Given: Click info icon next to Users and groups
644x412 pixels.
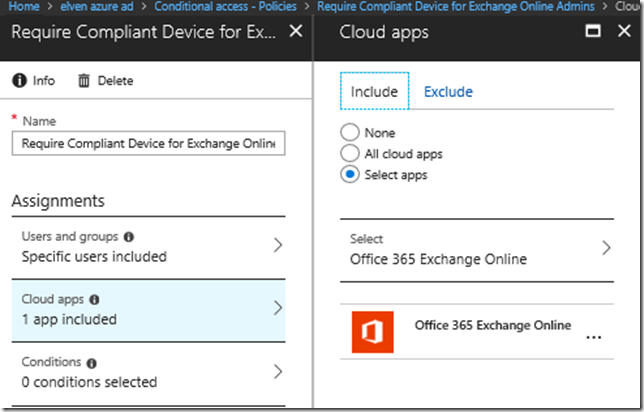Looking at the screenshot, I should click(129, 237).
